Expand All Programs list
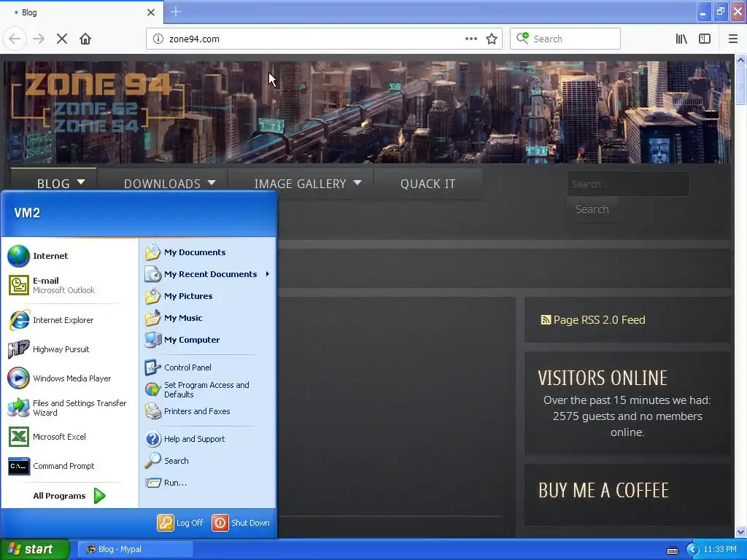 (69, 496)
